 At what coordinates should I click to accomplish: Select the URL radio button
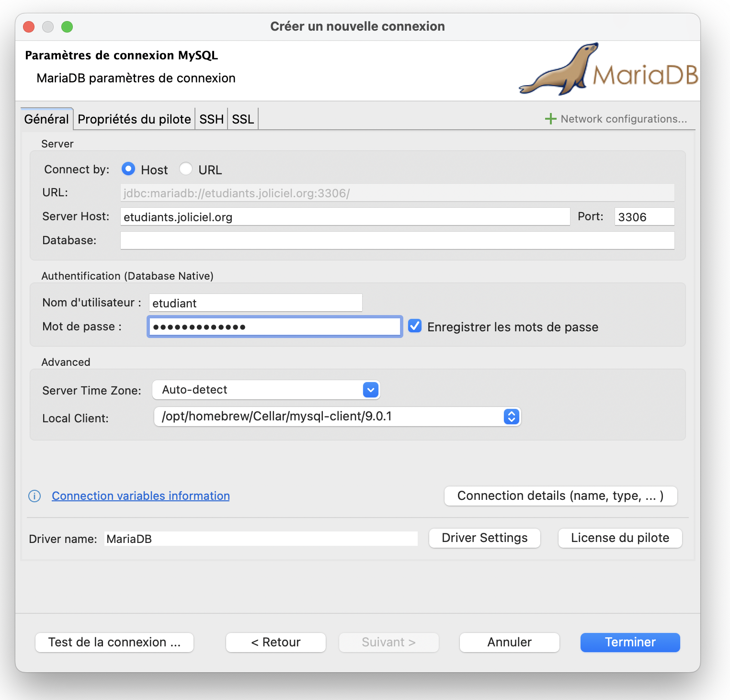[186, 169]
